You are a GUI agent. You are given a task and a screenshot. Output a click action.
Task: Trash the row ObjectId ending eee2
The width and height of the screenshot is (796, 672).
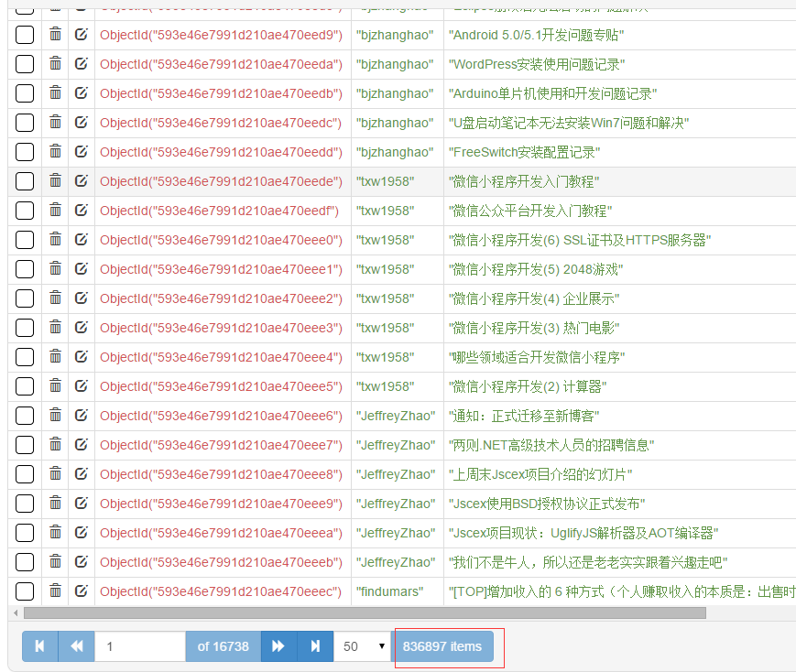pyautogui.click(x=55, y=298)
